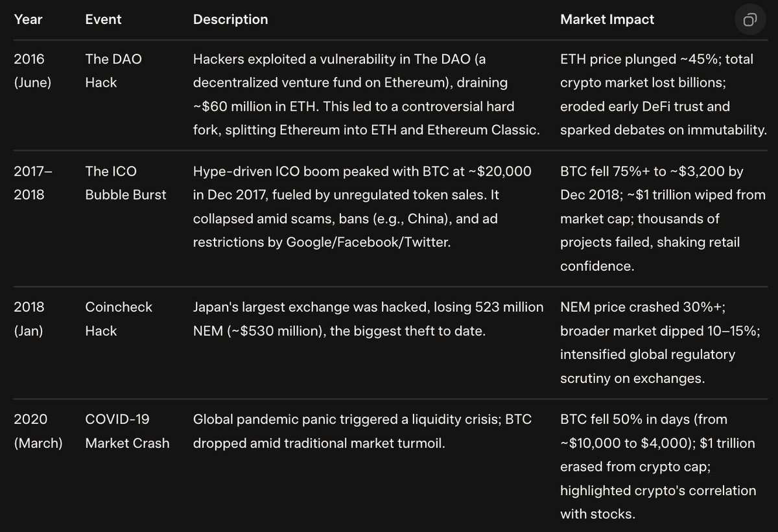Select the 2016 (June) year cell
This screenshot has height=532, width=778.
click(31, 71)
